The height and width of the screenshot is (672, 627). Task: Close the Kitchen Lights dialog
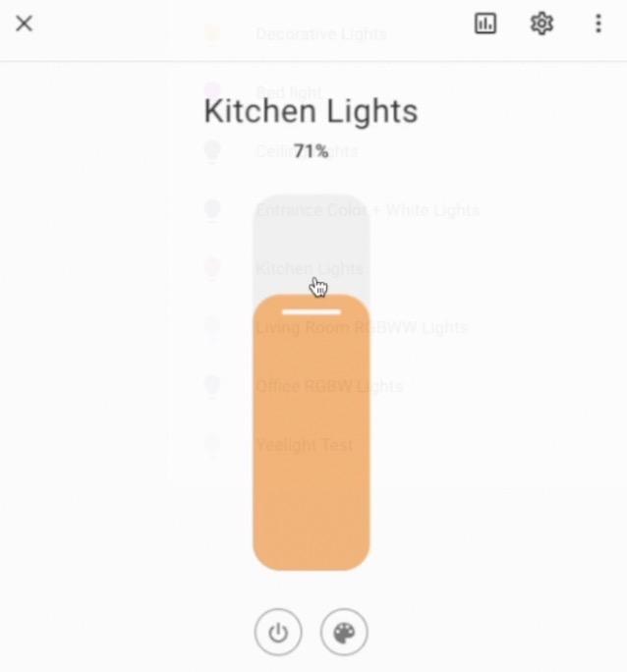click(x=24, y=24)
